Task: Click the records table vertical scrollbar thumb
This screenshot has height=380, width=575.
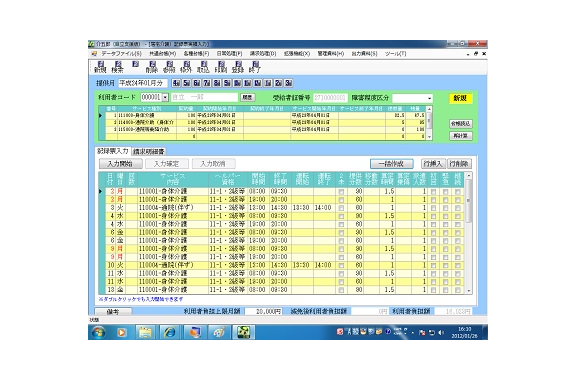Action: [468, 201]
